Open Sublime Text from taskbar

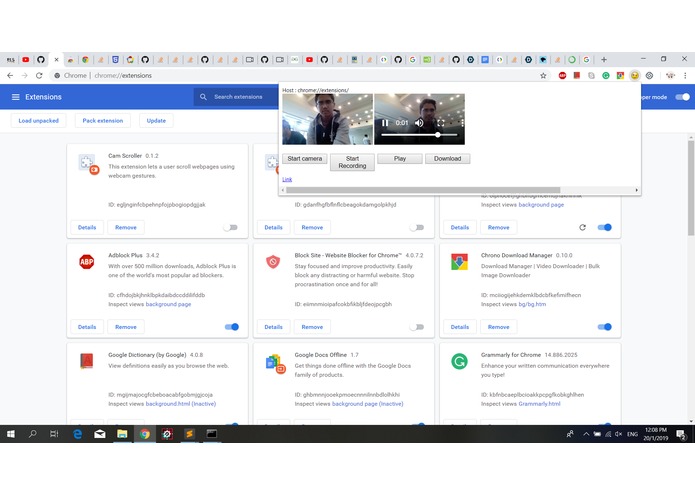click(189, 434)
